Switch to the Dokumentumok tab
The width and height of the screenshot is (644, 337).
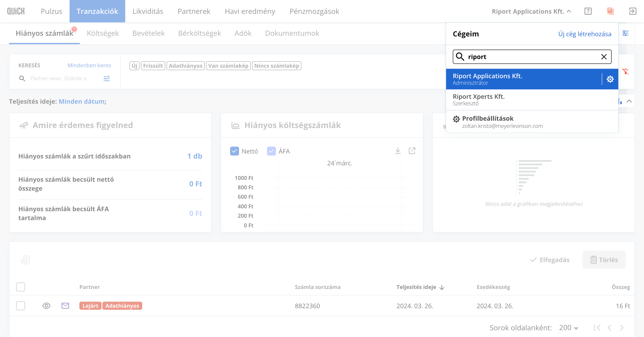pos(292,33)
